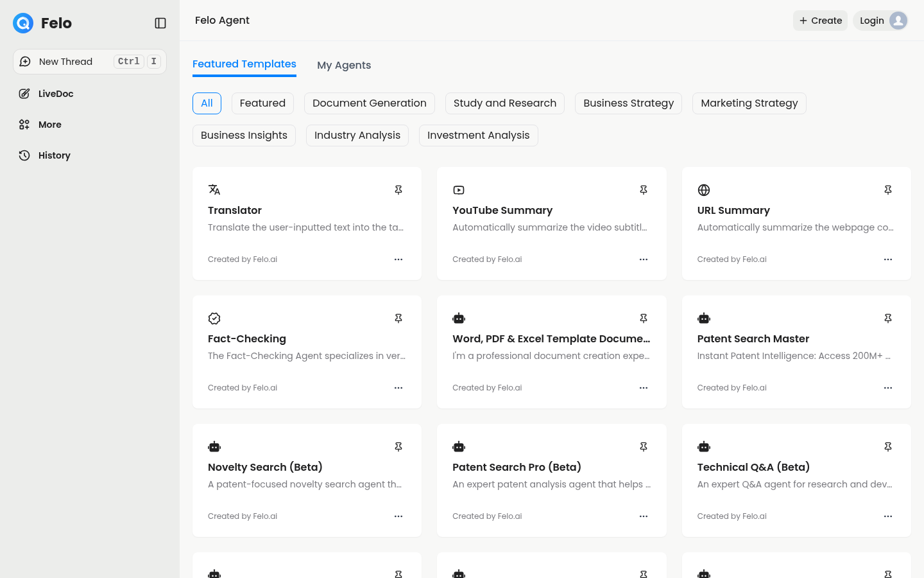Screen dimensions: 924x578
Task: Open Patent Search Master card options
Action: 888,388
